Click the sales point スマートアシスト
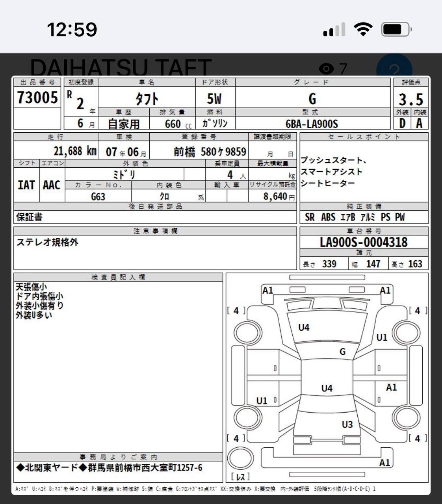The image size is (442, 504). point(332,172)
